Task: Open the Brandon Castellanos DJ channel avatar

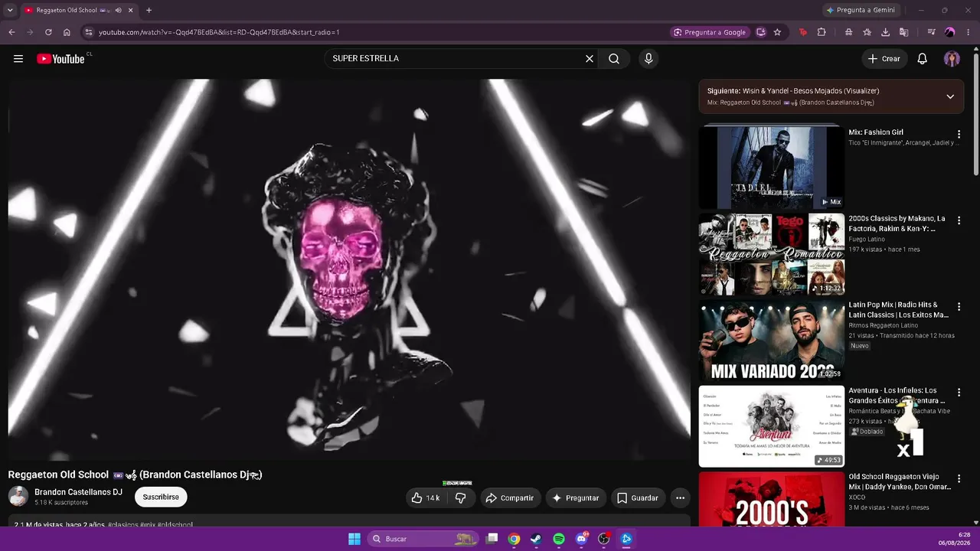Action: tap(18, 496)
